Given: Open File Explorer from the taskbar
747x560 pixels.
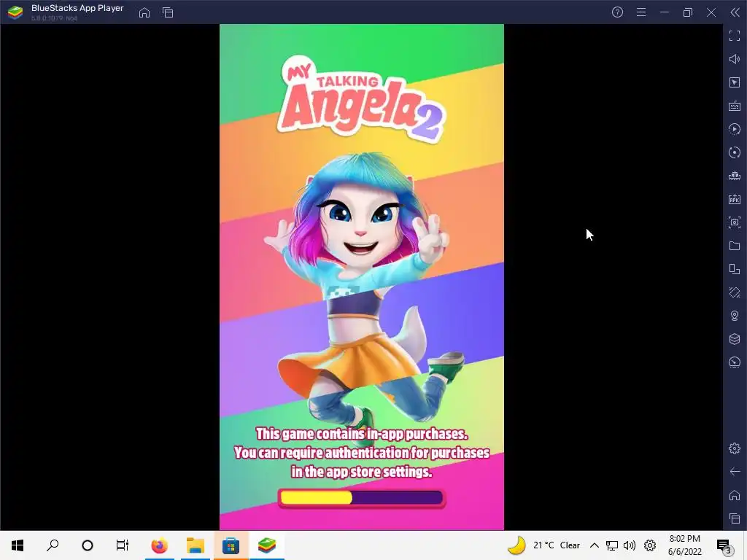Looking at the screenshot, I should click(196, 545).
